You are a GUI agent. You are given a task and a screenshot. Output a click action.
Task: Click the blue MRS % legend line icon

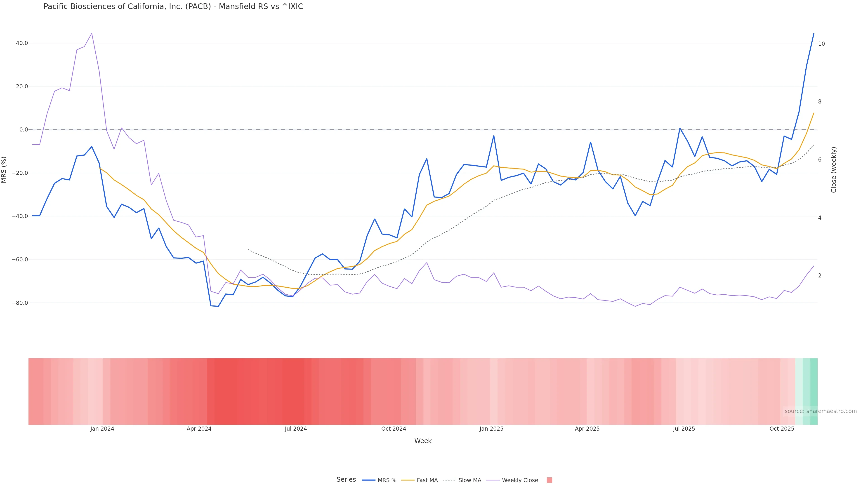369,480
